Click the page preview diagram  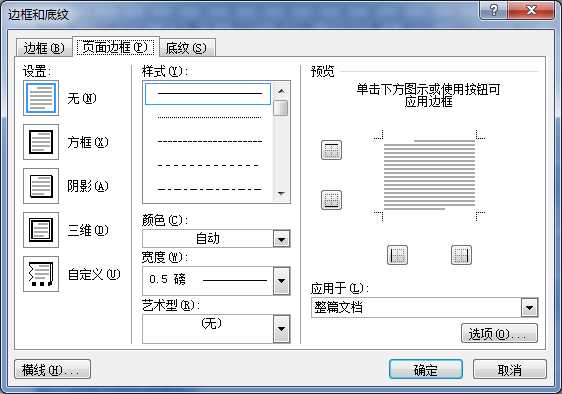(x=429, y=176)
